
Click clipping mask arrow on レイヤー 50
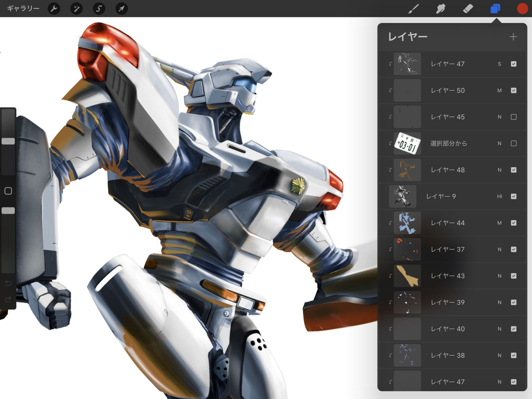(x=390, y=91)
